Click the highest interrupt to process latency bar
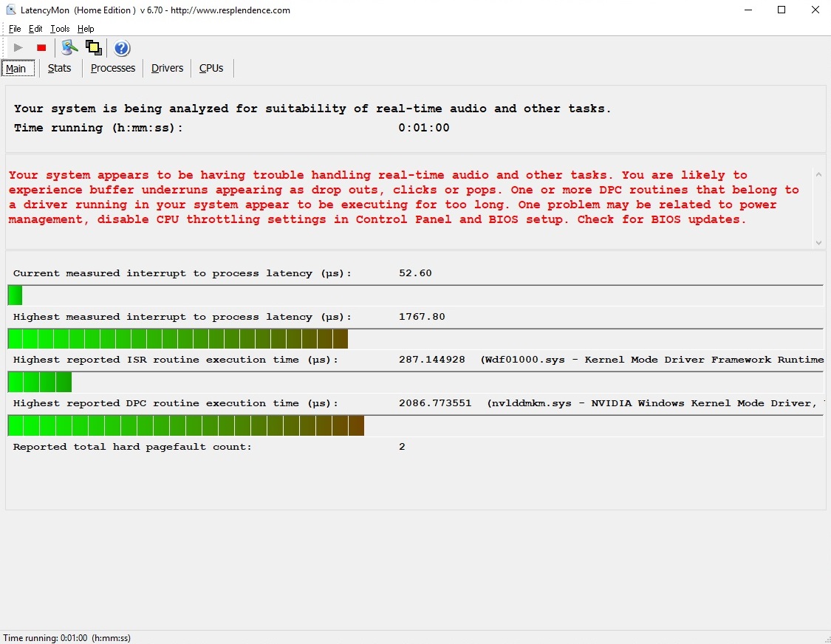 pos(177,339)
